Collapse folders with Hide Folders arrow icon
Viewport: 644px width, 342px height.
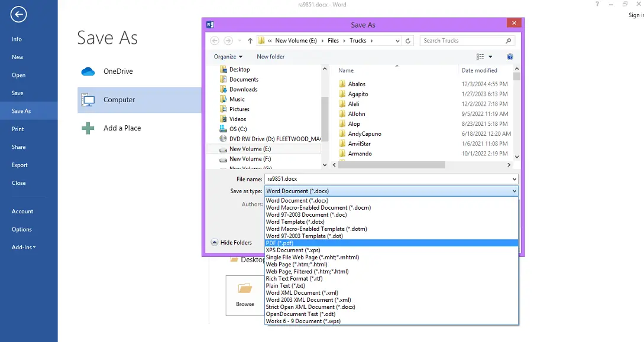[215, 242]
